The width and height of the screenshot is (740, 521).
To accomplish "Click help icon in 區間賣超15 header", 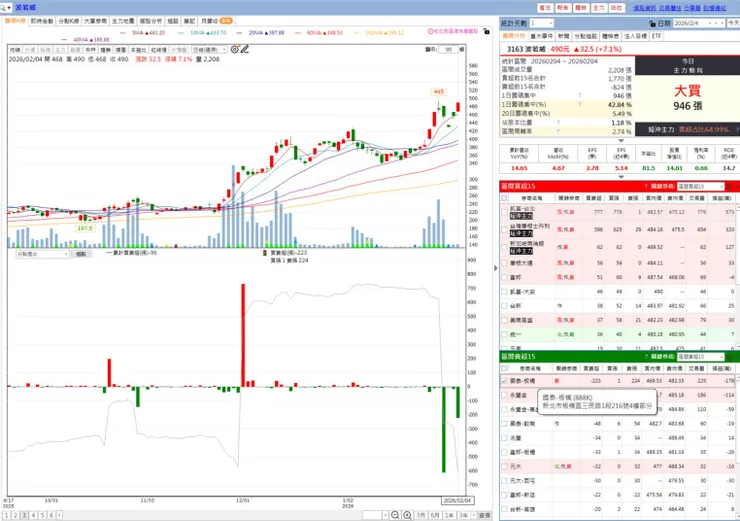I will pos(646,357).
